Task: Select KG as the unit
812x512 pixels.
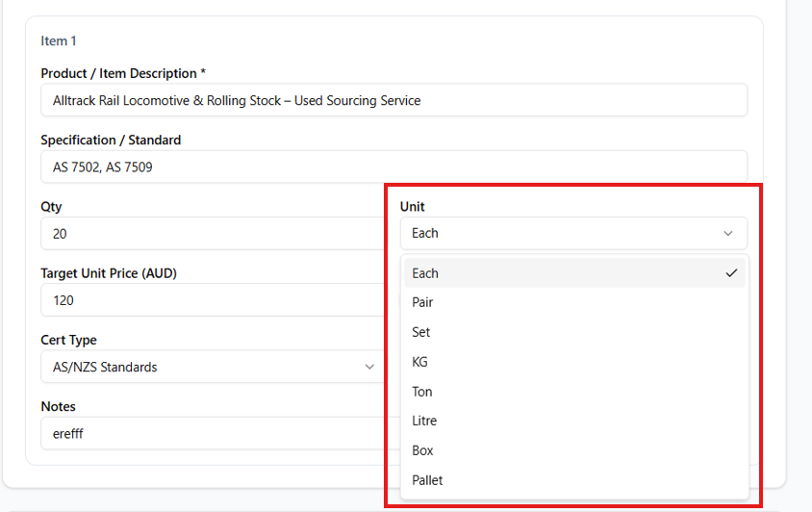Action: coord(574,362)
